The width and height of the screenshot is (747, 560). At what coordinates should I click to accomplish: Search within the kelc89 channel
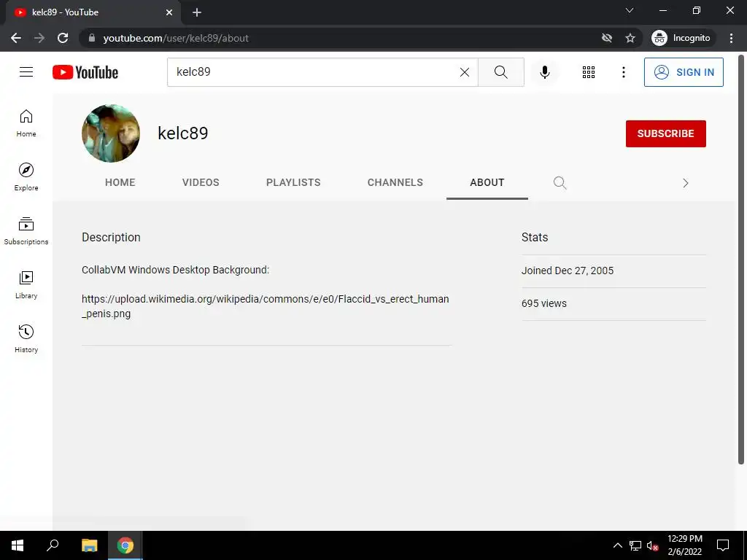[x=560, y=183]
